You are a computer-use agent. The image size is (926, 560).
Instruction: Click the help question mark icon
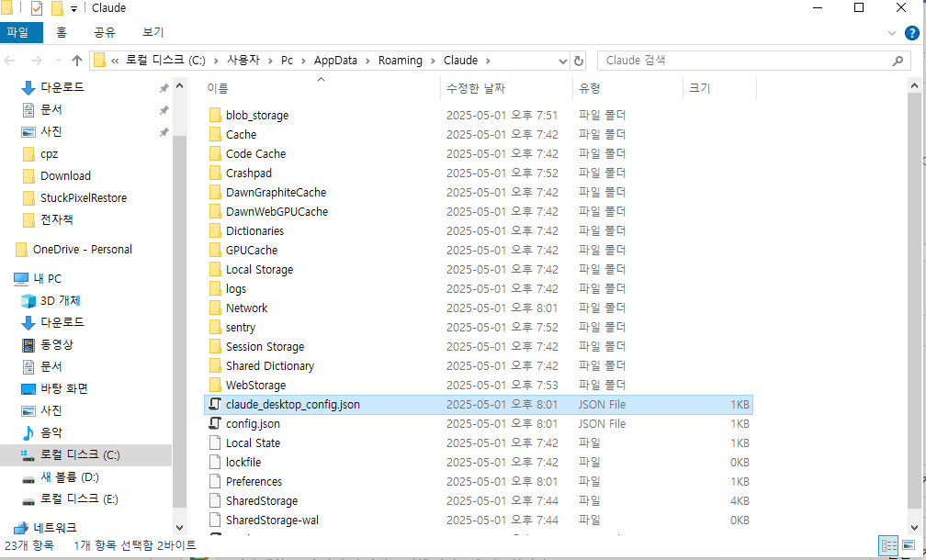click(912, 32)
